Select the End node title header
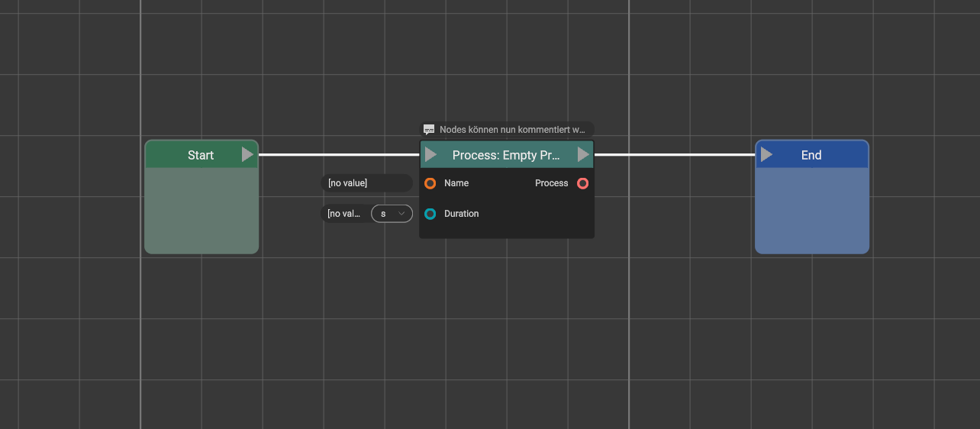Image resolution: width=980 pixels, height=429 pixels. click(x=811, y=155)
